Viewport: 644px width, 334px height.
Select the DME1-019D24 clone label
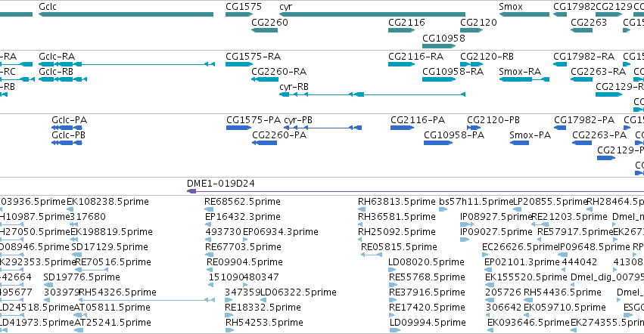coord(220,184)
